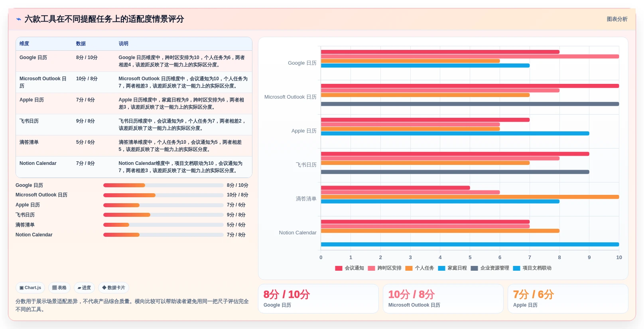Open the 7分 / 6分 Apple 日历 card
Viewport: 644px width, 329px height.
[568, 299]
